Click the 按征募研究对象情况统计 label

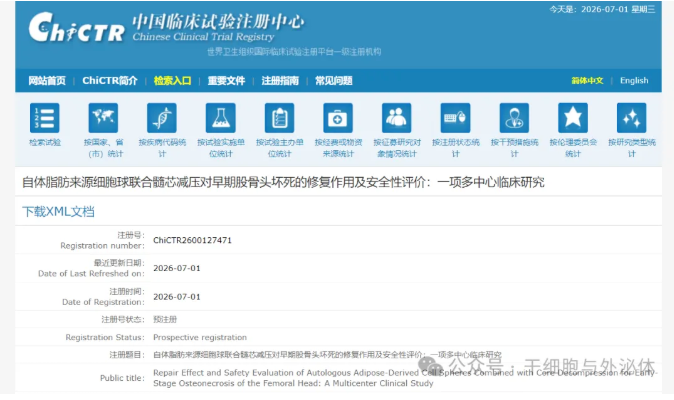click(x=397, y=148)
